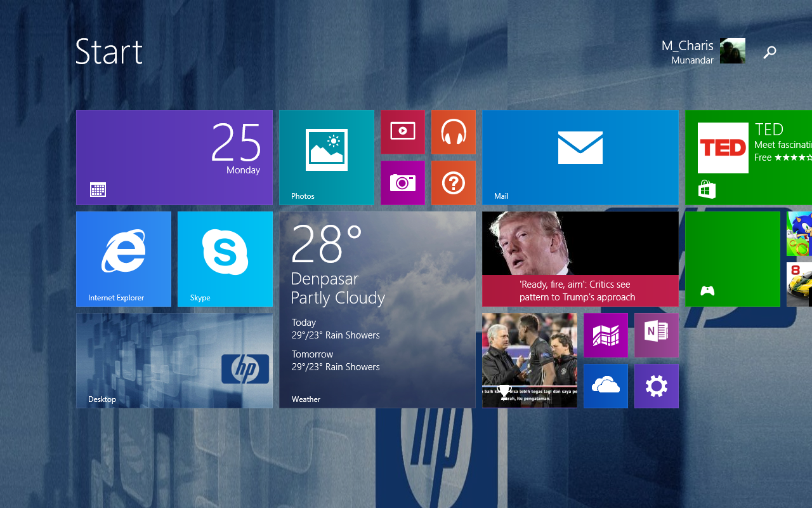Screen dimensions: 812x508
Task: Open the Help and Tips question mark tile
Action: point(454,183)
